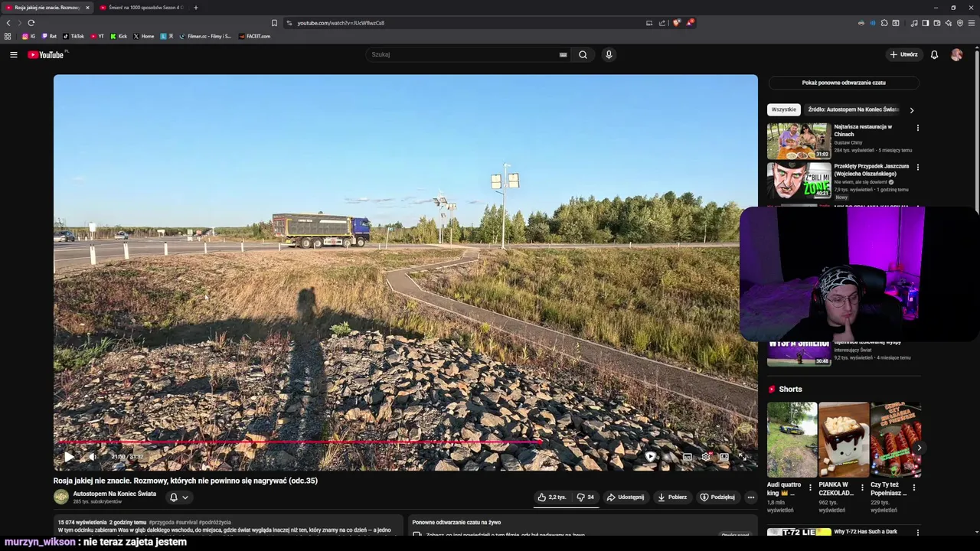Open options for the Przeklęty Przypadek Jaszczura video
This screenshot has width=980, height=551.
point(917,167)
